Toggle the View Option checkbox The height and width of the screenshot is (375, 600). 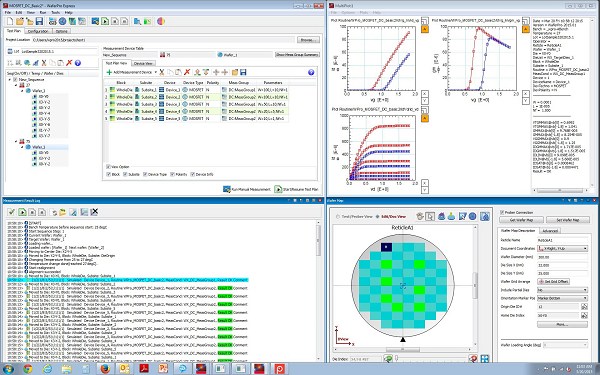point(108,167)
